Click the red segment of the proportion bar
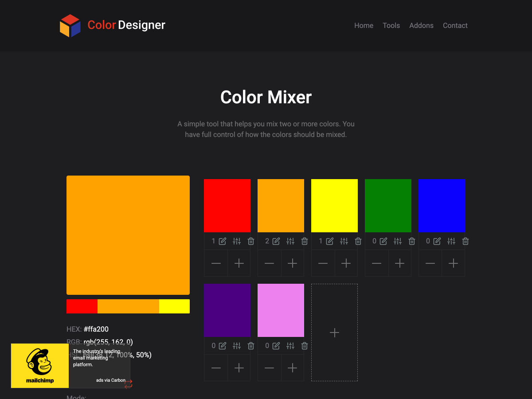Image resolution: width=532 pixels, height=399 pixels. 82,306
